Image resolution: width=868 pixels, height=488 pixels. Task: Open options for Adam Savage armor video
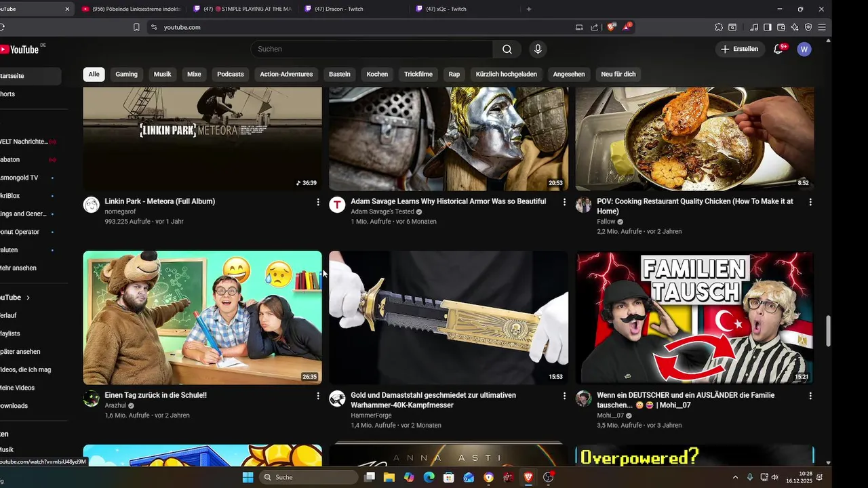coord(564,202)
